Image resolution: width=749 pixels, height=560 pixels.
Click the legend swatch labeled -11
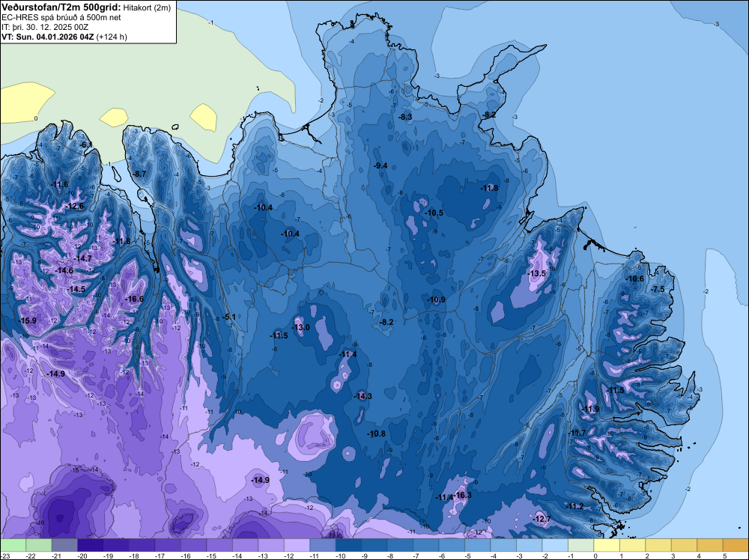tap(322, 545)
